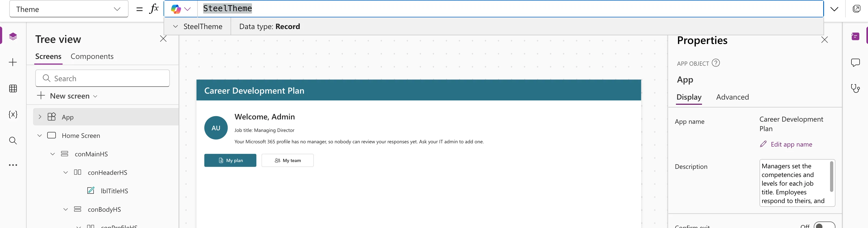
Task: Click the My plan button
Action: coord(230,160)
